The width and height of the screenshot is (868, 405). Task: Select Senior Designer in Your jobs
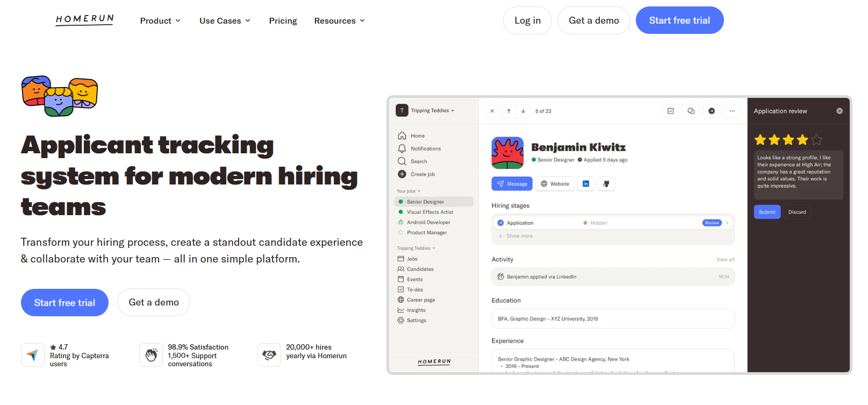[425, 202]
